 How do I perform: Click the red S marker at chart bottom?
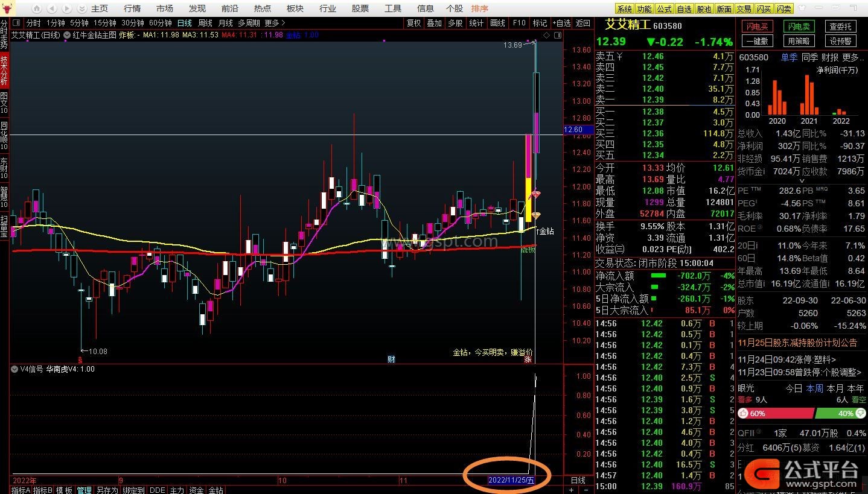click(x=79, y=359)
